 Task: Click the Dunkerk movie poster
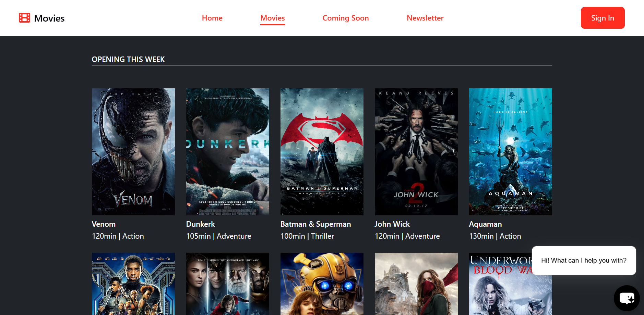227,152
